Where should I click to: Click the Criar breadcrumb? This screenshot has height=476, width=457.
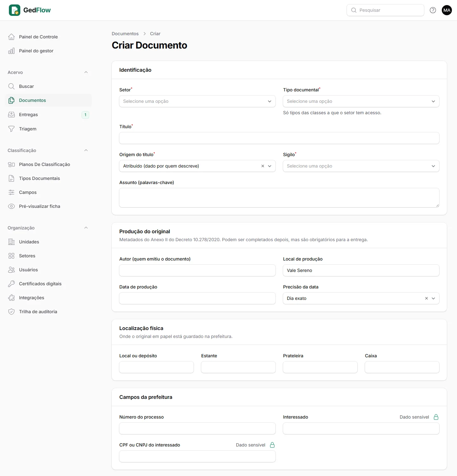[155, 34]
